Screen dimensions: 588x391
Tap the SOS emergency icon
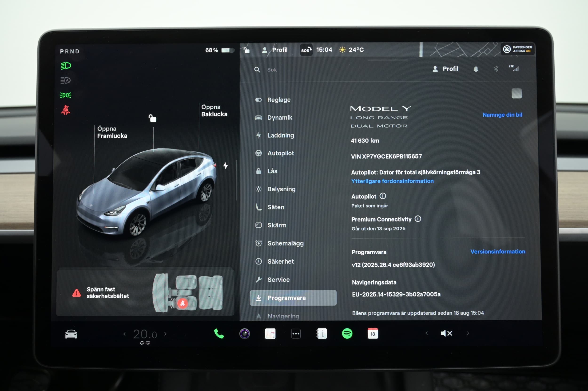306,50
